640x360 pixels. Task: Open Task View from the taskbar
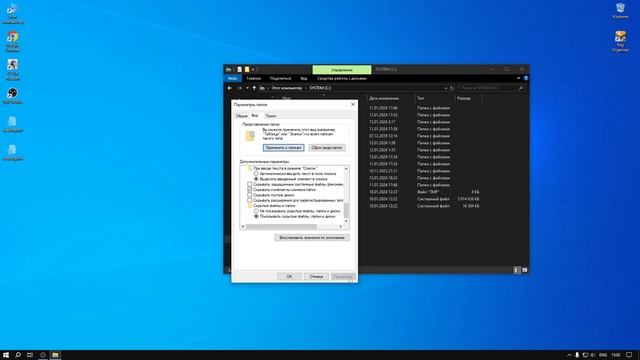coord(30,355)
